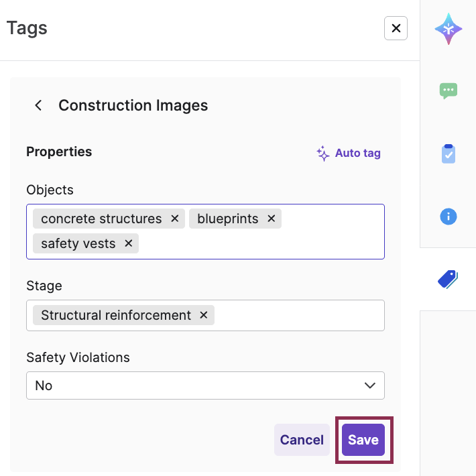Select the blue tags icon in sidebar
The image size is (476, 476).
point(447,279)
